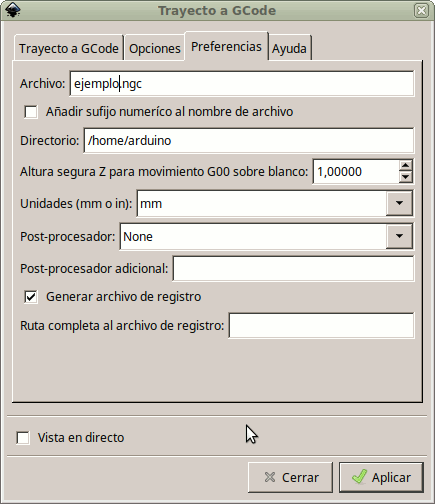Increase the Altura segura Z value with the up arrow
This screenshot has width=435, height=504.
[405, 166]
